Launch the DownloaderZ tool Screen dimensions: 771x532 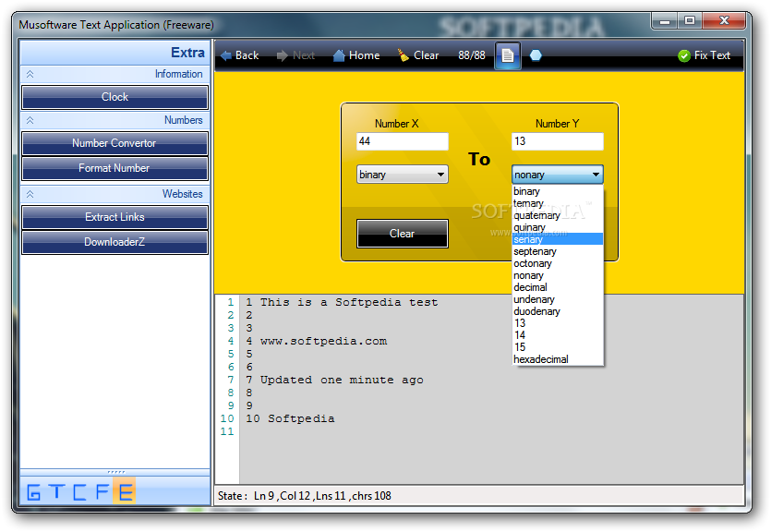(x=114, y=242)
